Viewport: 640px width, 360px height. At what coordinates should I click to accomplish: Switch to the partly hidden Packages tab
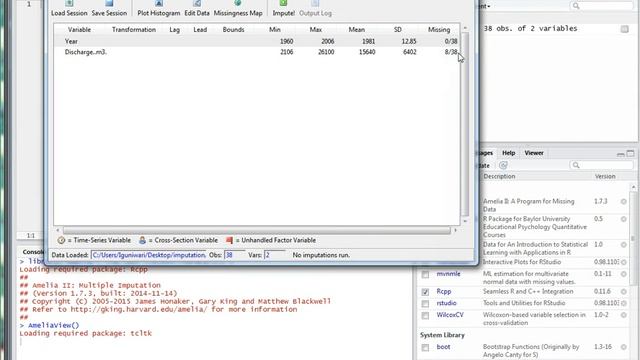(x=487, y=153)
